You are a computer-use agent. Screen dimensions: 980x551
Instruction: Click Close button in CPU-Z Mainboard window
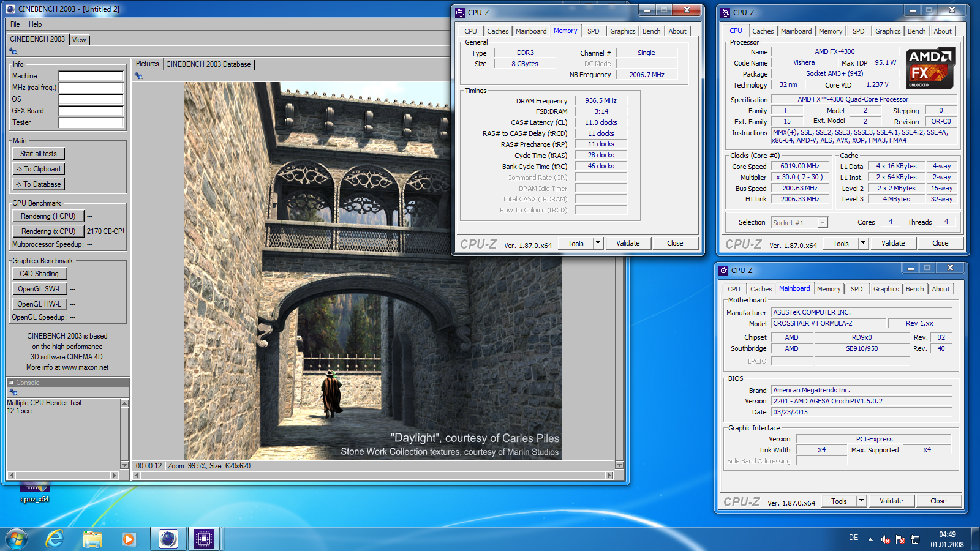[x=938, y=501]
